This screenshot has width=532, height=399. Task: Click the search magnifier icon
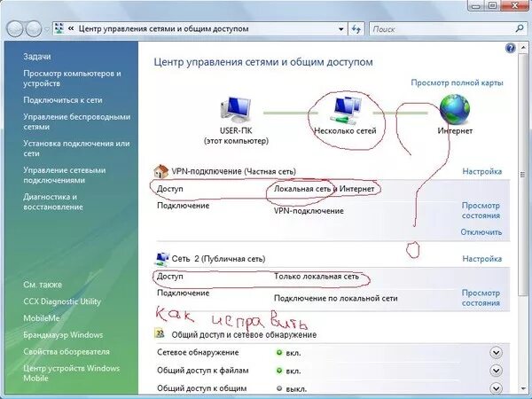519,28
